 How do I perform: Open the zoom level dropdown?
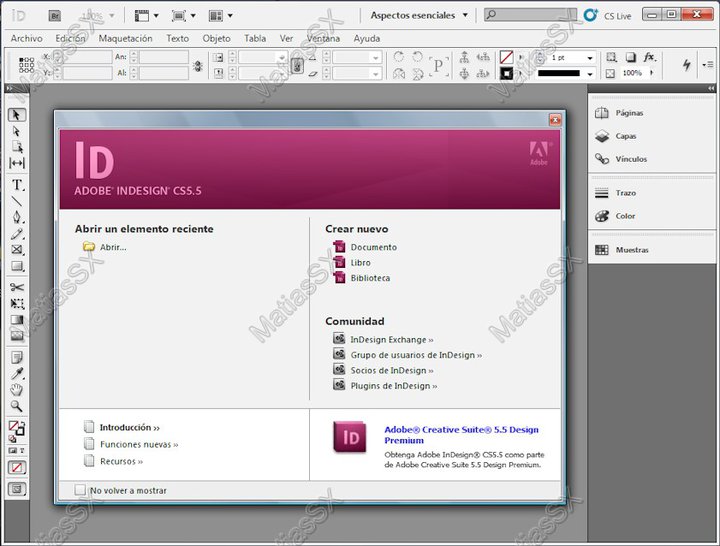tap(112, 16)
